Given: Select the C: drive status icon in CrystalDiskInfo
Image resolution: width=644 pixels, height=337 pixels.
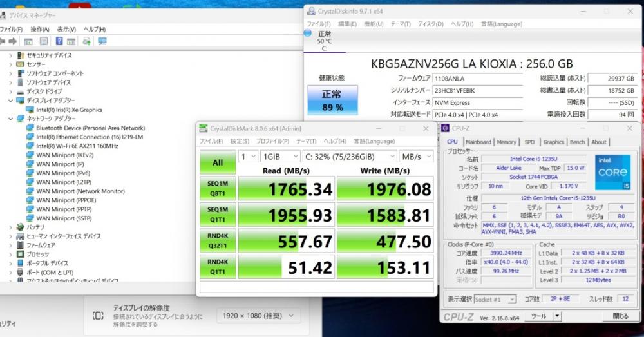Looking at the screenshot, I should coord(308,34).
